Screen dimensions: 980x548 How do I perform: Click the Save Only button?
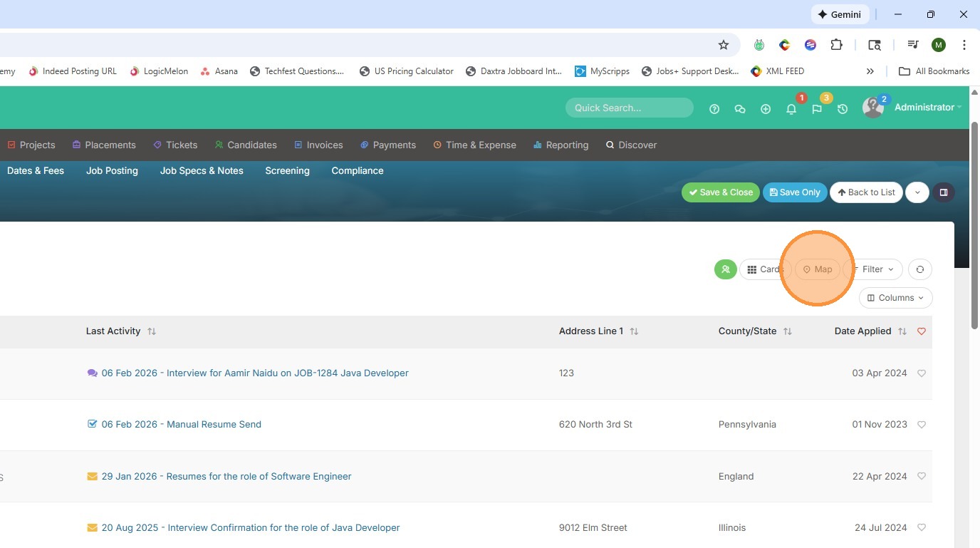pos(795,192)
